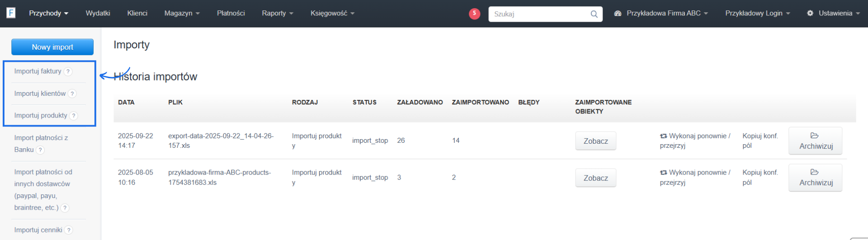Click the ZAIMPORTOWANE OBIEKTY column header
This screenshot has width=868, height=240.
pos(604,107)
